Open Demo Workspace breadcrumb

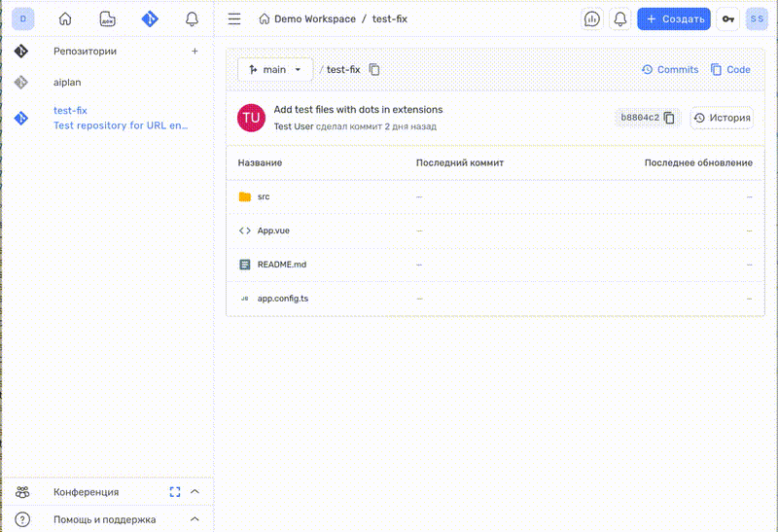point(314,18)
